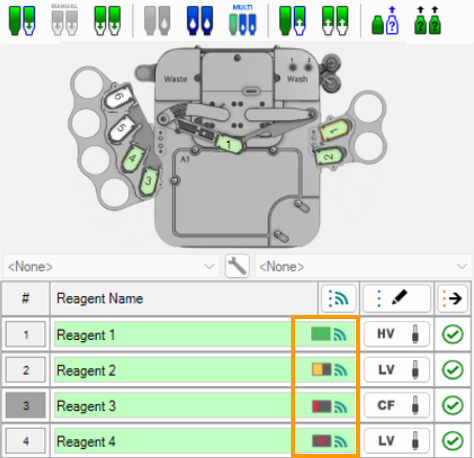
Task: Click the unload single cartridge up-arrow icon
Action: [293, 21]
